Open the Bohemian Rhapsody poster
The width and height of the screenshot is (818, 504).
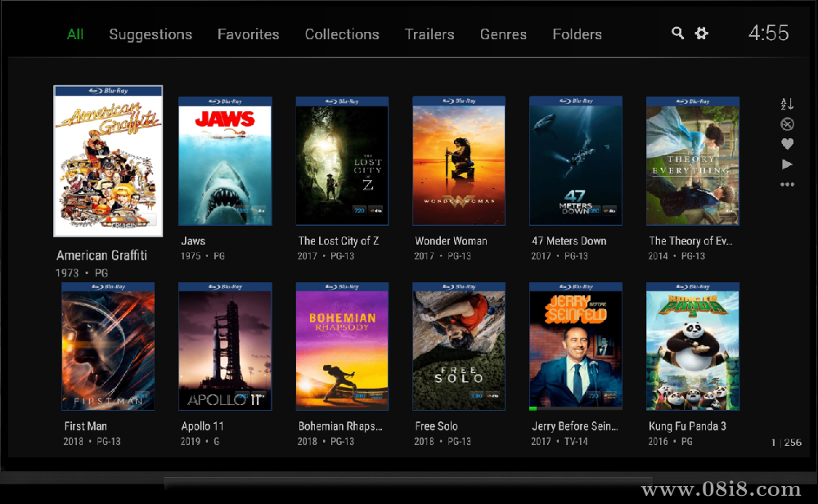pos(342,346)
